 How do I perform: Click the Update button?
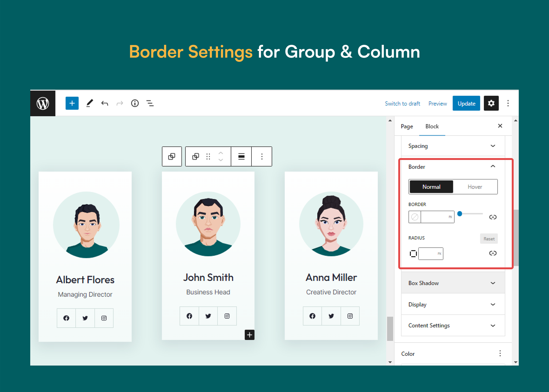466,103
